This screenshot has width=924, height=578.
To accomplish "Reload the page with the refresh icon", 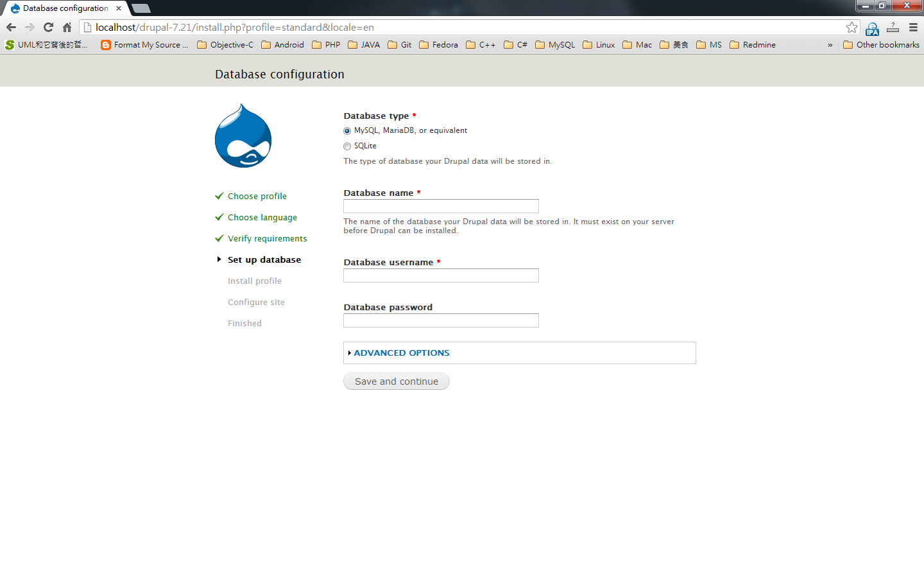I will coord(48,27).
